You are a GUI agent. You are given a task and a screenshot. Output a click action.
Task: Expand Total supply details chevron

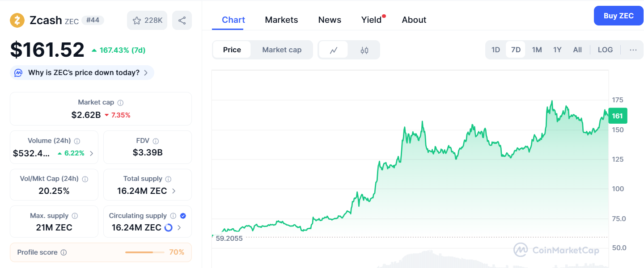coord(174,191)
